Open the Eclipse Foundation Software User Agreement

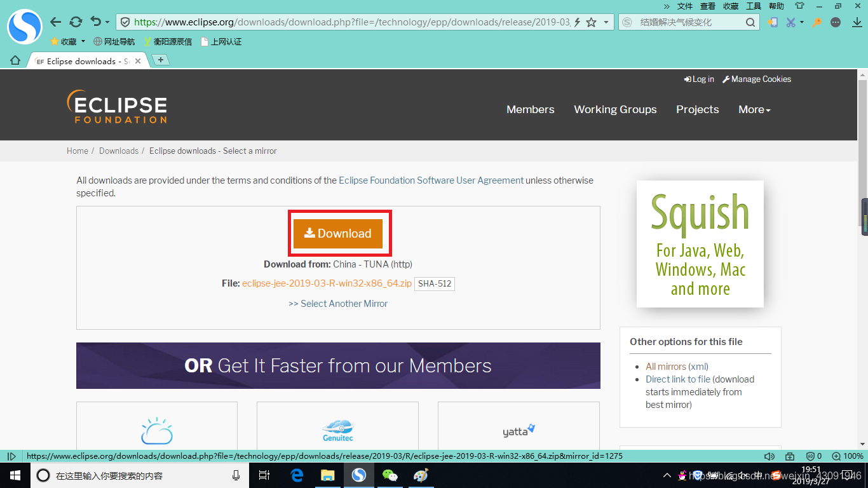431,180
